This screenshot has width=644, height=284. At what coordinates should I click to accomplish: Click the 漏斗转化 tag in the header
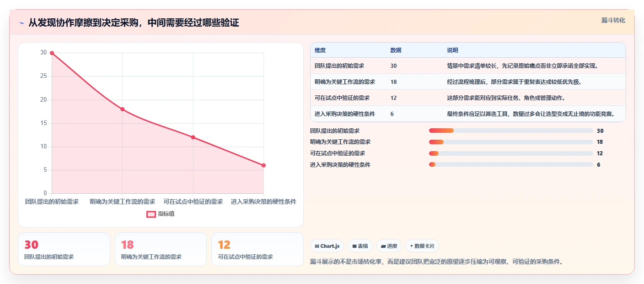(x=613, y=20)
